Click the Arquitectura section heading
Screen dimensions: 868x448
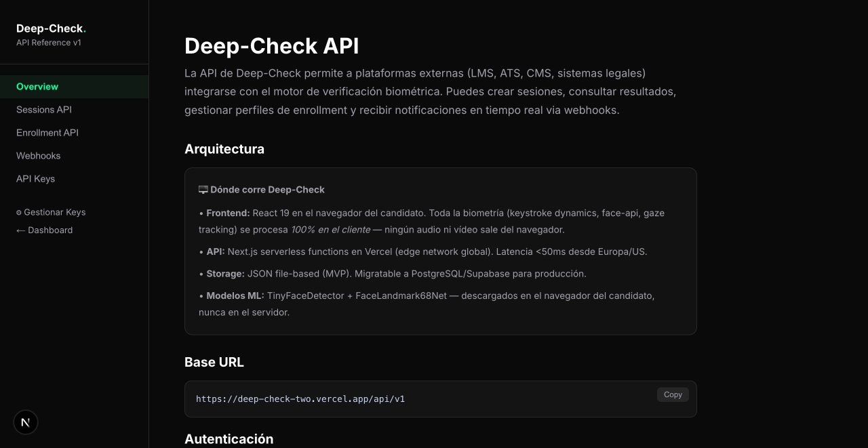pyautogui.click(x=224, y=148)
